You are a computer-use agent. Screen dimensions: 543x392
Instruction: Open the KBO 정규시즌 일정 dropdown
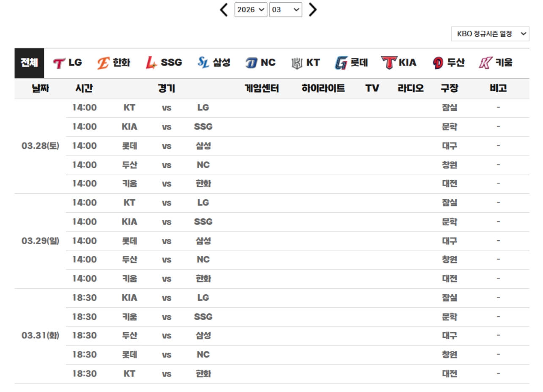pyautogui.click(x=490, y=34)
